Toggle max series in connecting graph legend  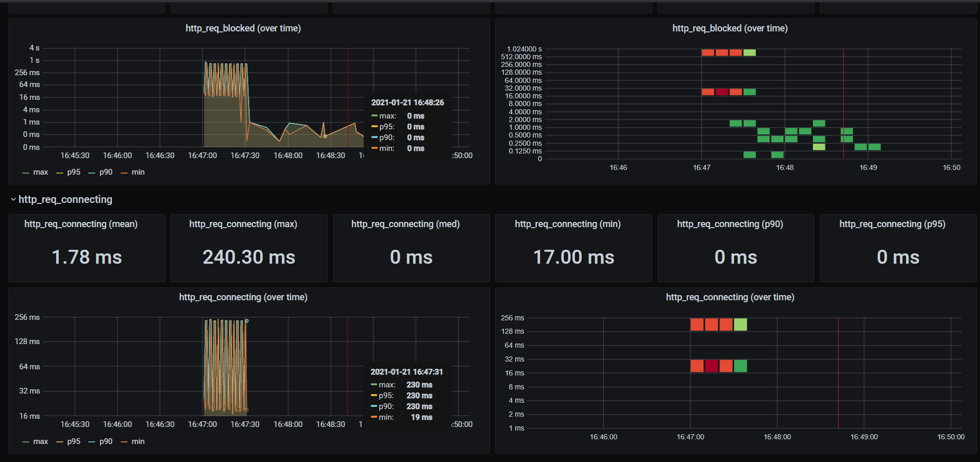click(41, 441)
